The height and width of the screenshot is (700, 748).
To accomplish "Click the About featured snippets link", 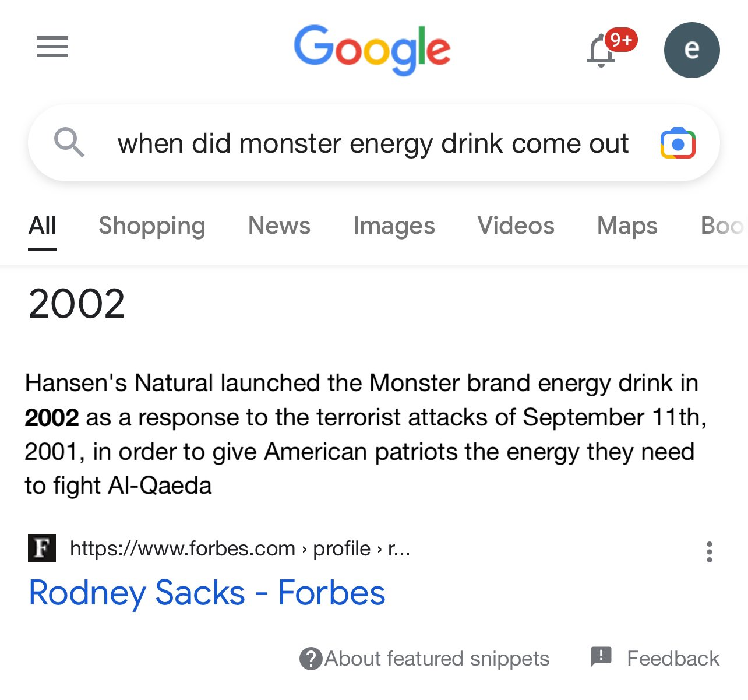I will pyautogui.click(x=437, y=659).
